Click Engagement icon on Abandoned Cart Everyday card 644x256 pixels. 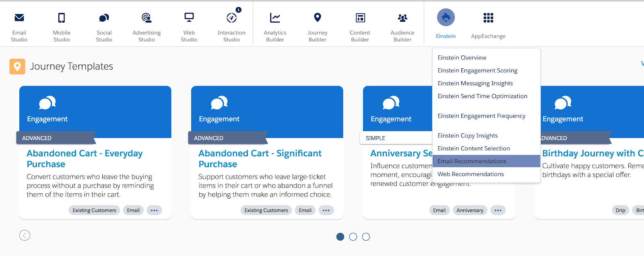47,103
